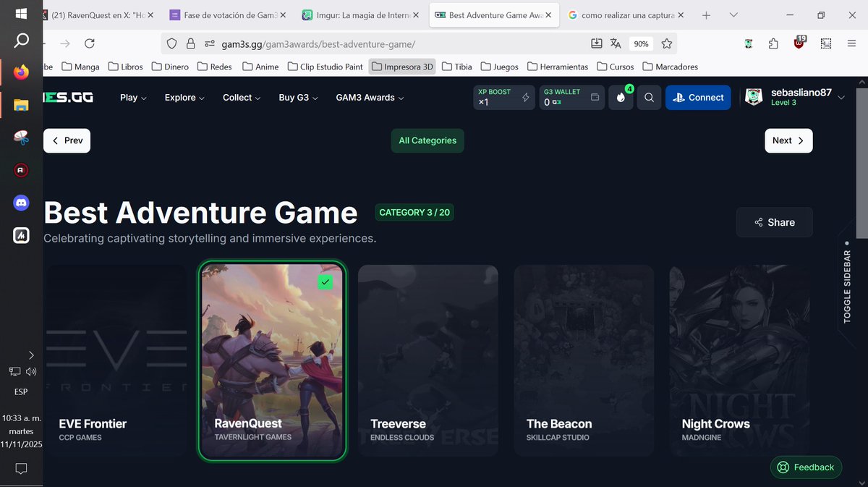Screen dimensions: 868x487
Task: Open File Explorer from the taskbar
Action: click(21, 106)
